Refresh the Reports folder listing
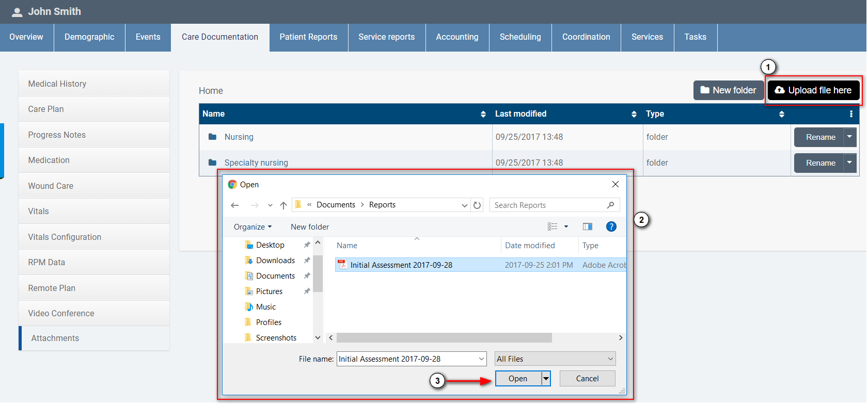This screenshot has width=868, height=405. coord(477,205)
